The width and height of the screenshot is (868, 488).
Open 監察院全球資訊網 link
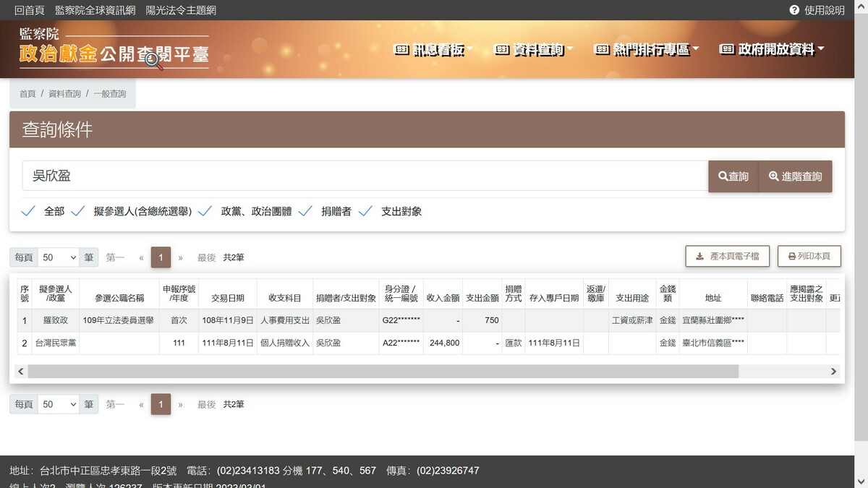95,10
